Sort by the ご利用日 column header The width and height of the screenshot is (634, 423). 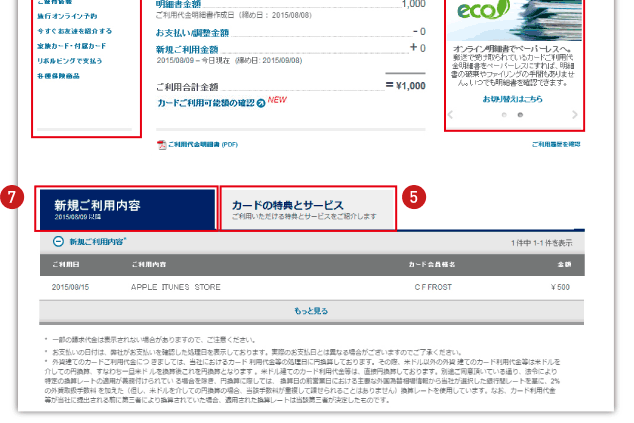pos(66,265)
